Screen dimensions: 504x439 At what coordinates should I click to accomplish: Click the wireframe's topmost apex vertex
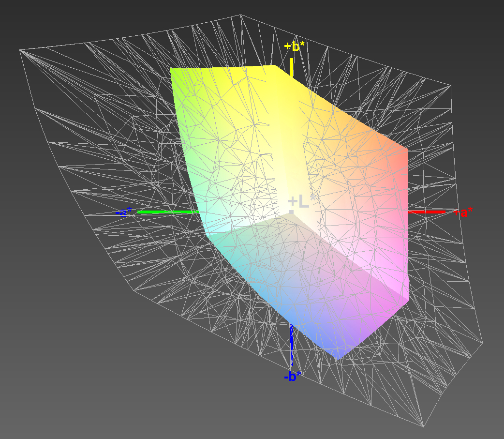point(241,15)
